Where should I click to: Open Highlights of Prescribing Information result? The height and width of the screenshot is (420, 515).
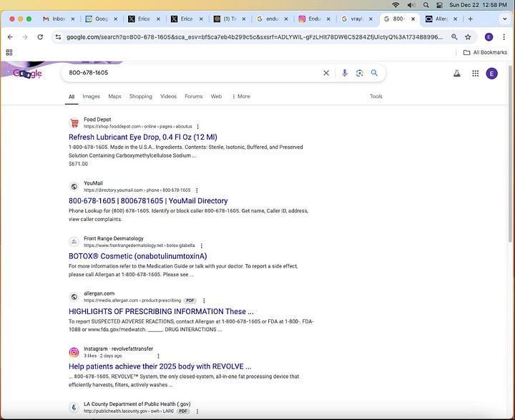(x=161, y=311)
